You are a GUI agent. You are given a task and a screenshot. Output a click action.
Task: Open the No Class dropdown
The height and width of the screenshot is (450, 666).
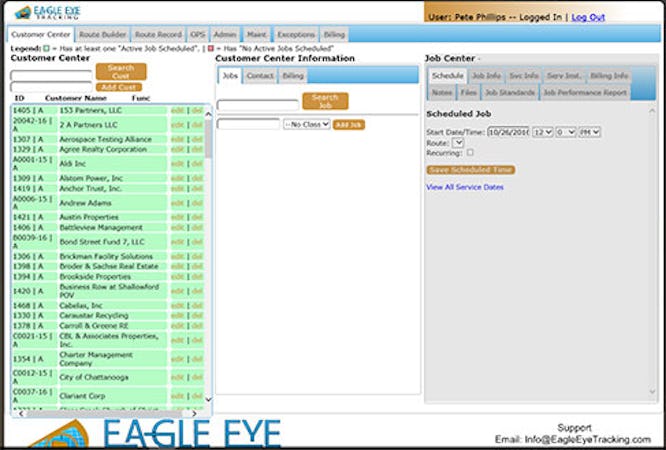point(307,125)
